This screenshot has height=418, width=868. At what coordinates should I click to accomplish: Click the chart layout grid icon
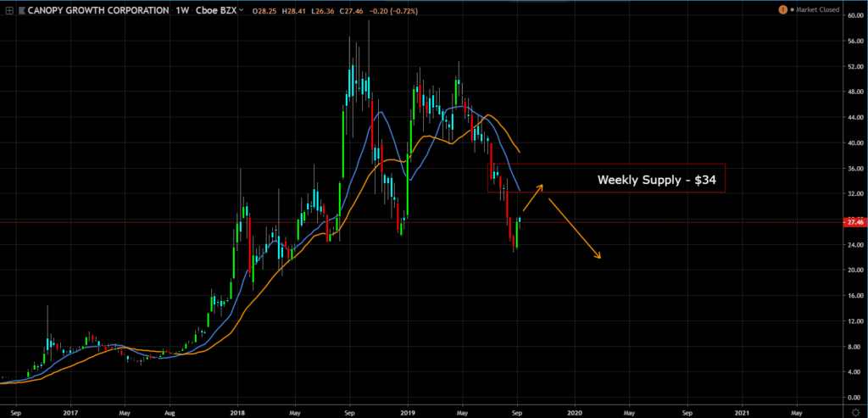9,10
